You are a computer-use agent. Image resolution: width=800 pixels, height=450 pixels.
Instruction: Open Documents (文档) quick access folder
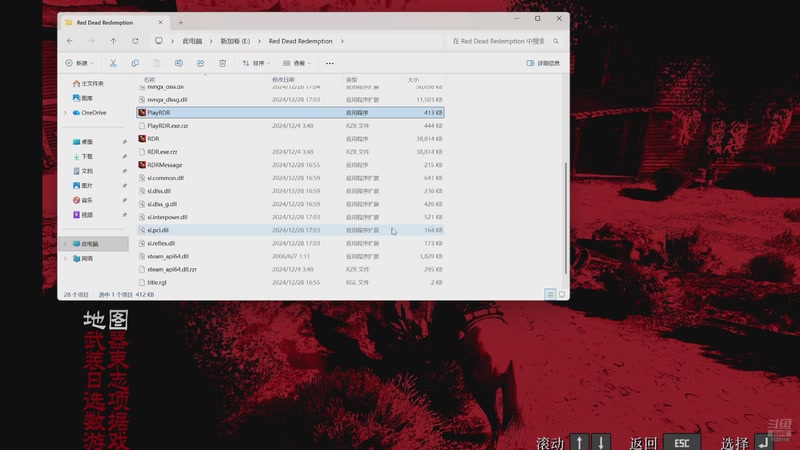pyautogui.click(x=83, y=171)
